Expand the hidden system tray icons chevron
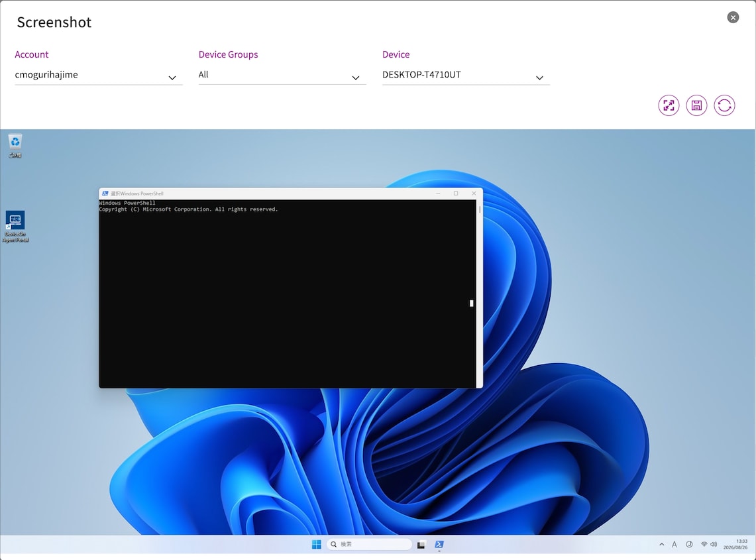Viewport: 756px width, 560px height. [661, 545]
